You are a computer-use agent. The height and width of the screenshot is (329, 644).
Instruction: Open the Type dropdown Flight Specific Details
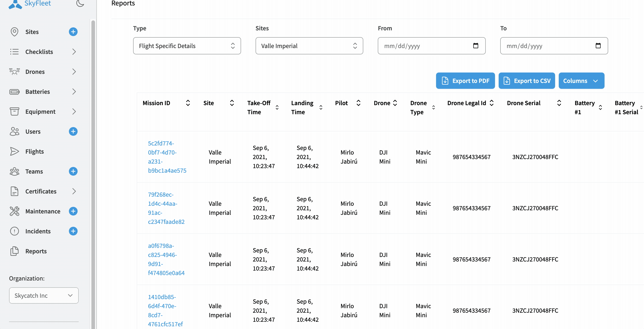click(187, 46)
